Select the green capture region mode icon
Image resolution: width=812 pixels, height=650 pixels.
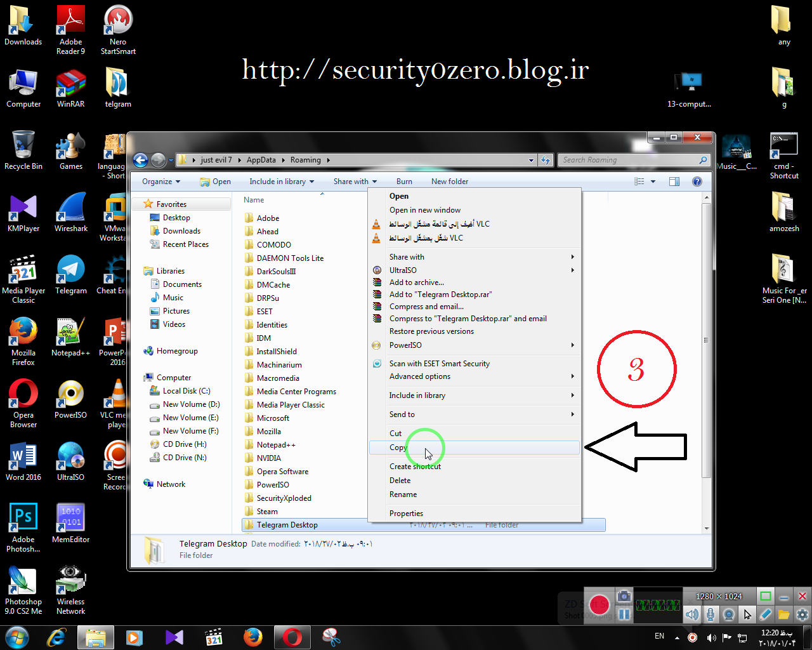click(x=766, y=596)
